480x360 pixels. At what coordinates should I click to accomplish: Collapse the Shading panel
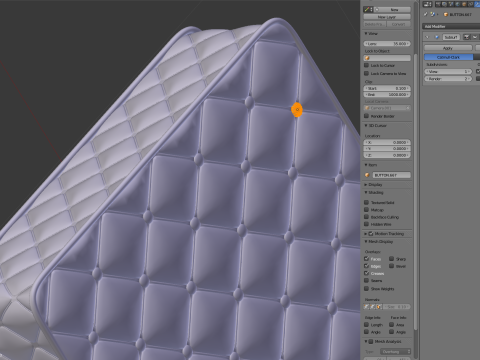(366, 192)
